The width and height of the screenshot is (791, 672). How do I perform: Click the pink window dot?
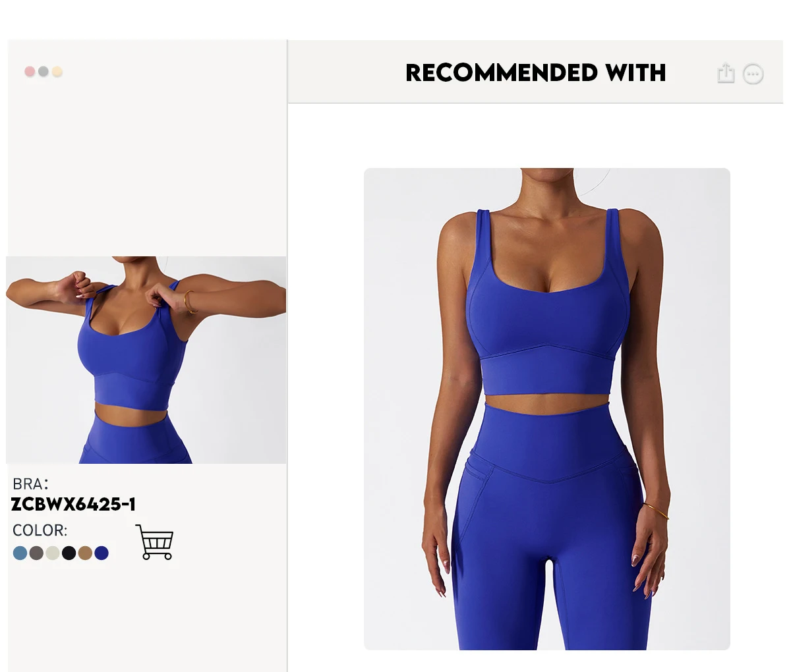tap(30, 71)
